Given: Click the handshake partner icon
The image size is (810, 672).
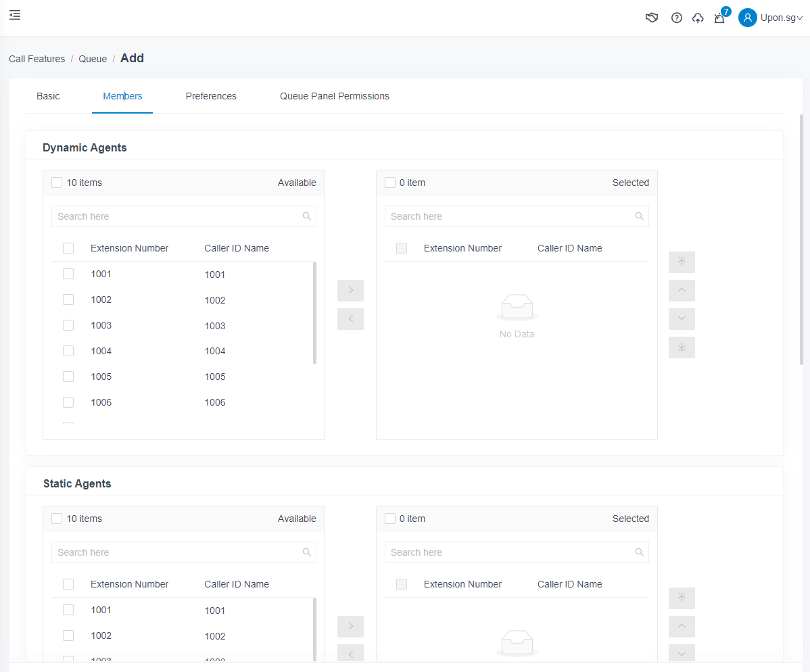Looking at the screenshot, I should 652,18.
